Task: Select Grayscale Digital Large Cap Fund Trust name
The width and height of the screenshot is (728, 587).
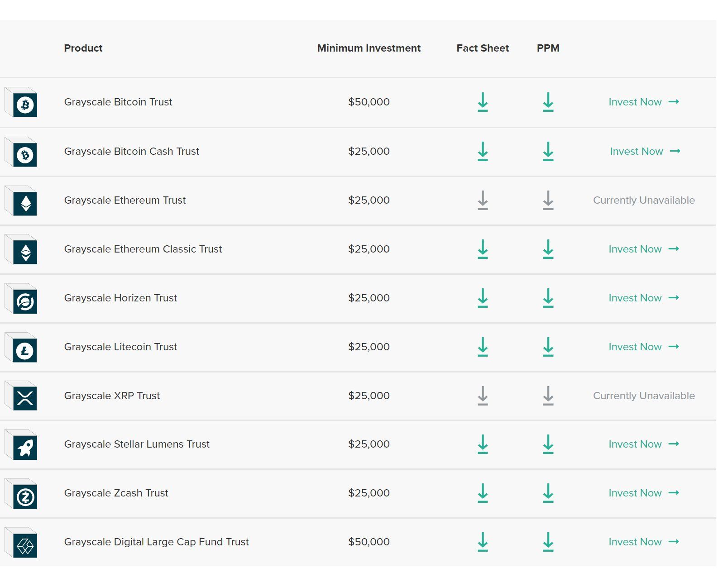Action: point(156,542)
